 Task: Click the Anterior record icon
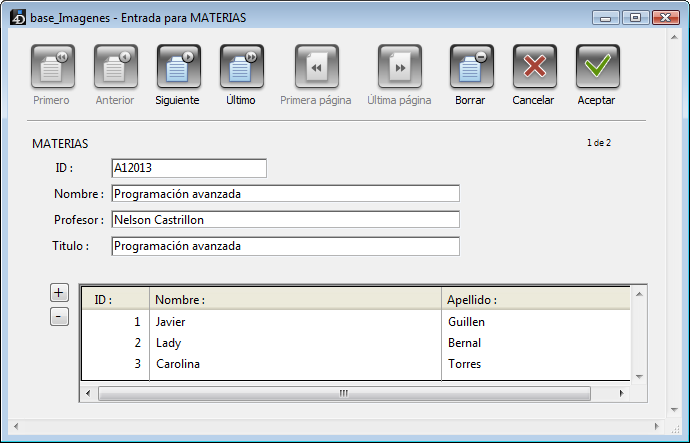[x=115, y=67]
